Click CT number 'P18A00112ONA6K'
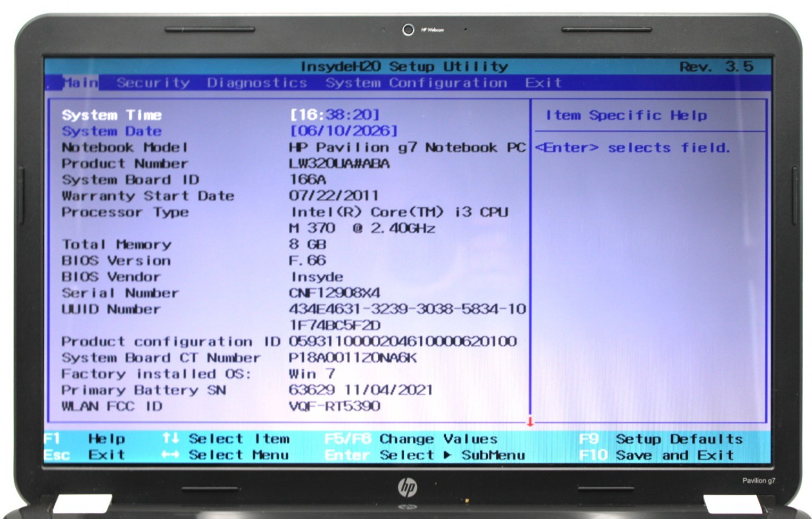This screenshot has height=519, width=812. pyautogui.click(x=353, y=358)
